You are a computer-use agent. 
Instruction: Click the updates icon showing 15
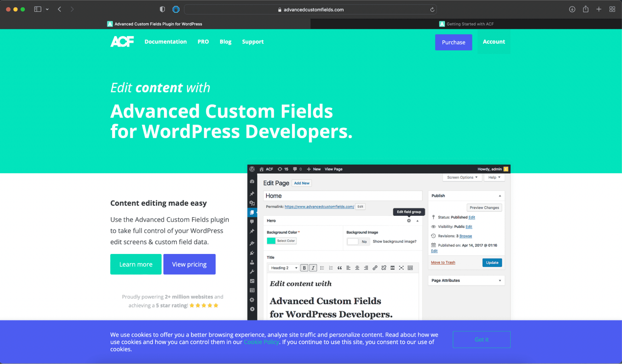(283, 169)
